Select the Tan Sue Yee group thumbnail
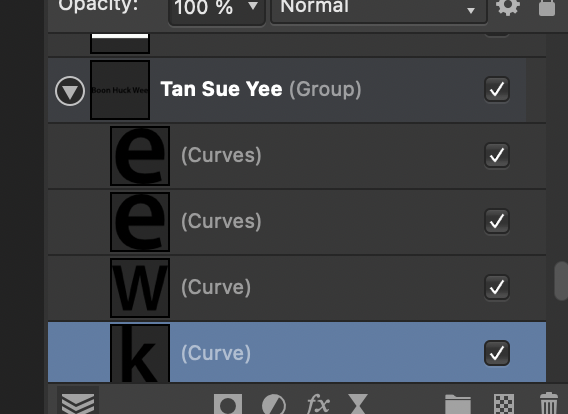 click(x=120, y=90)
